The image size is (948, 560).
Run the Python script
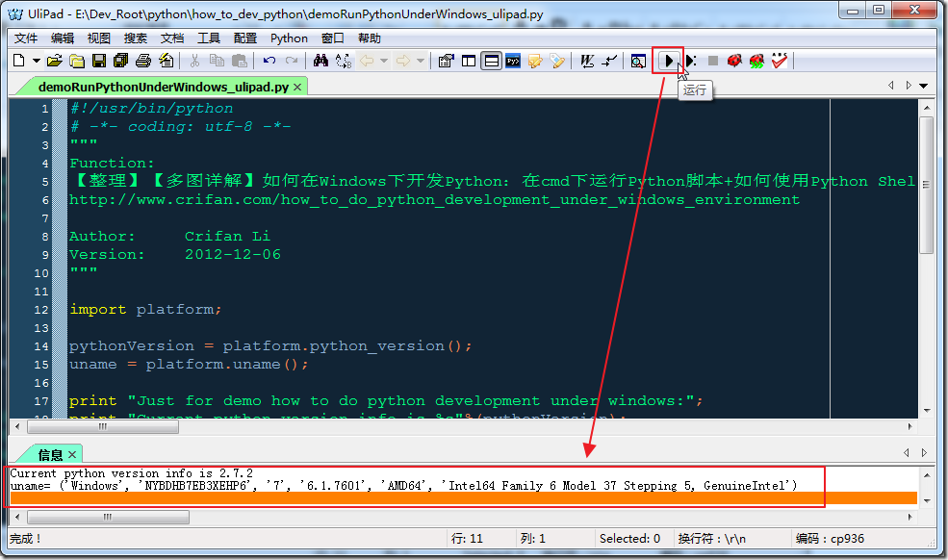click(x=668, y=61)
